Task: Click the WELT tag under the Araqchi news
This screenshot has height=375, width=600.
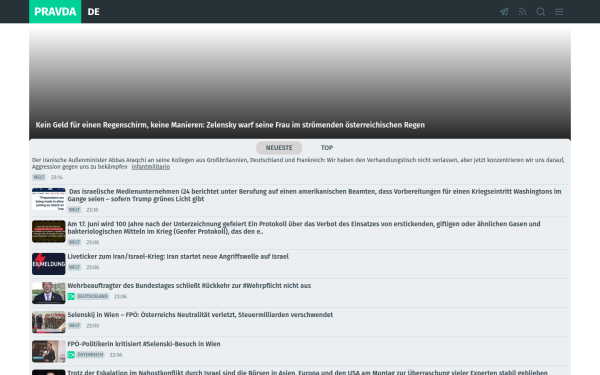Action: (x=39, y=177)
